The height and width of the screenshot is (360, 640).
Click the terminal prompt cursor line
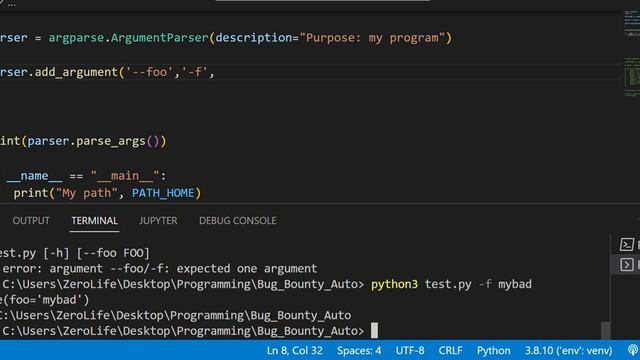coord(190,331)
